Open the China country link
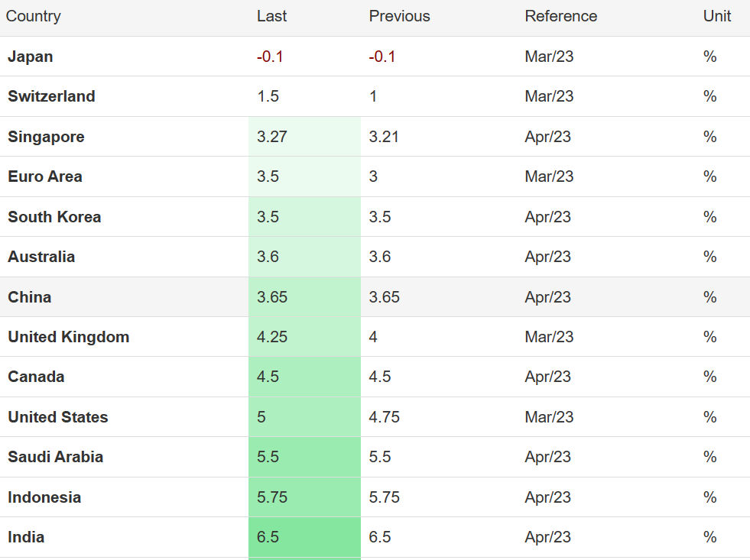This screenshot has height=560, width=750. click(29, 297)
